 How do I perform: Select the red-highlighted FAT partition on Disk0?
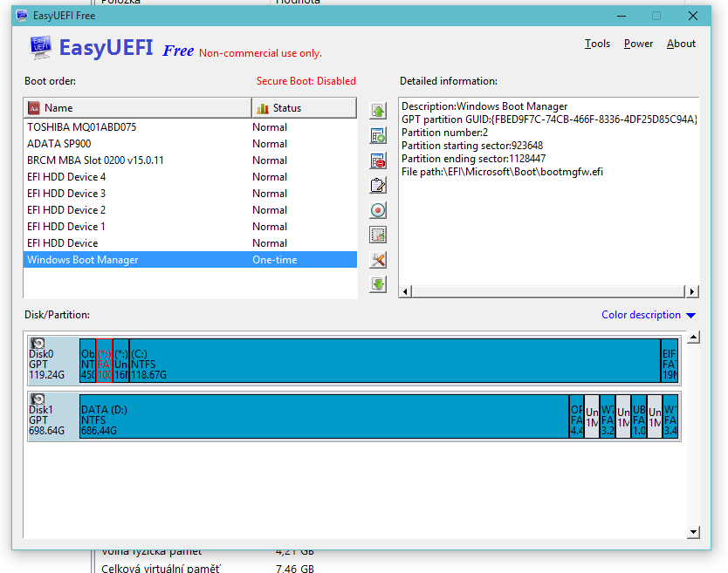(105, 360)
